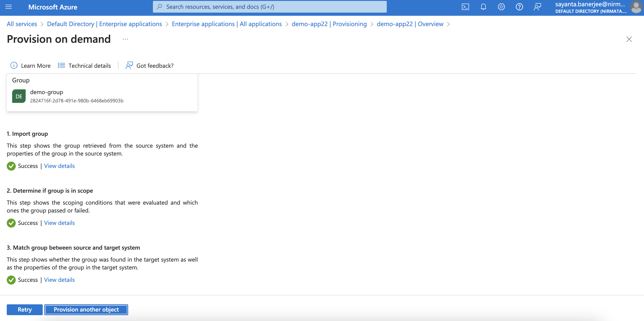Click Match group success checkmark icon
The width and height of the screenshot is (644, 321).
[11, 280]
